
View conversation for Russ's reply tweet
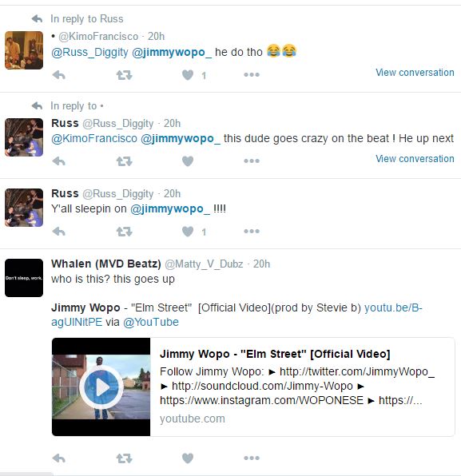pyautogui.click(x=415, y=159)
